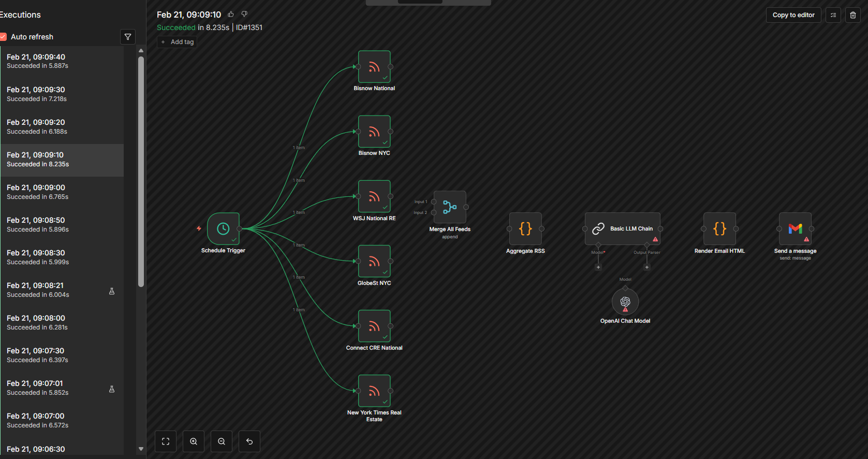The image size is (868, 459).
Task: Open the Basic LLM Chain node
Action: coord(623,228)
